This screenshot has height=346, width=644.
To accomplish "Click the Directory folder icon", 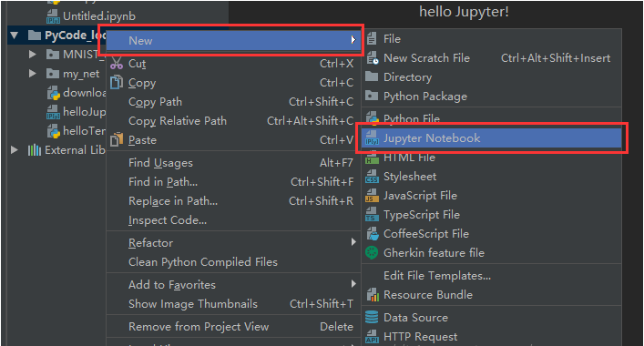I will (372, 76).
